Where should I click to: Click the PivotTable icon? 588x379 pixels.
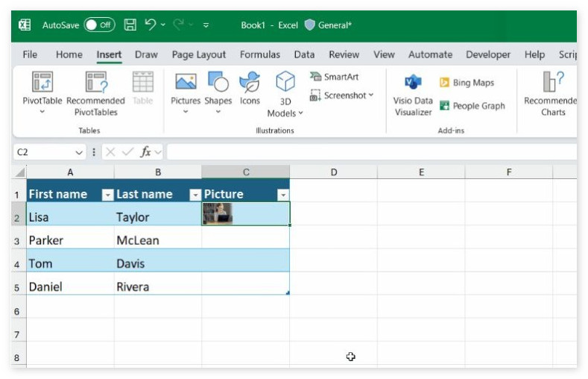tap(42, 82)
